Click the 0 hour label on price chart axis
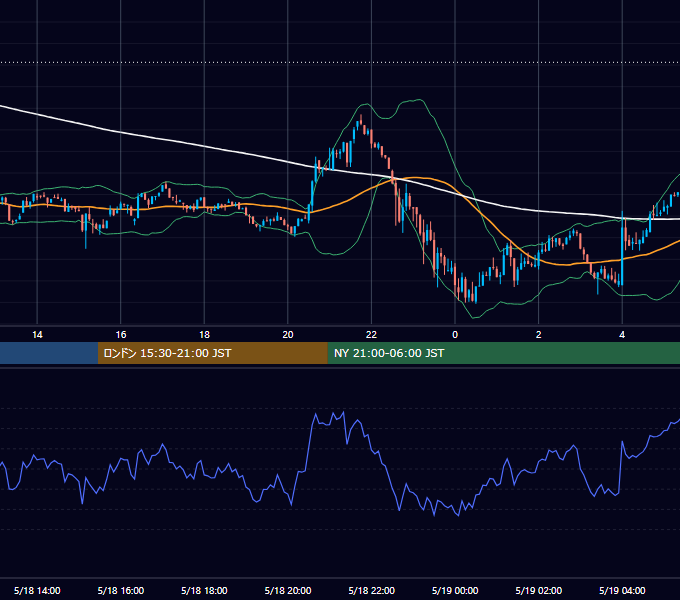This screenshot has width=680, height=600. click(455, 335)
